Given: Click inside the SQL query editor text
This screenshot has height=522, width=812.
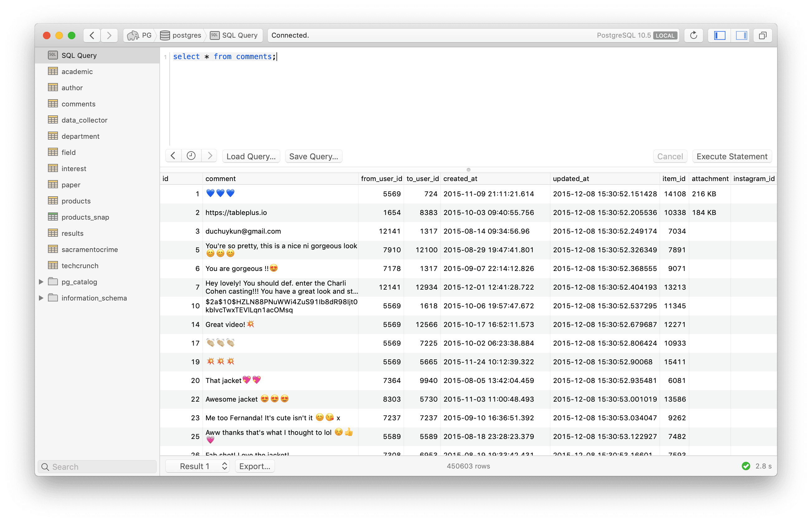Looking at the screenshot, I should [x=224, y=57].
